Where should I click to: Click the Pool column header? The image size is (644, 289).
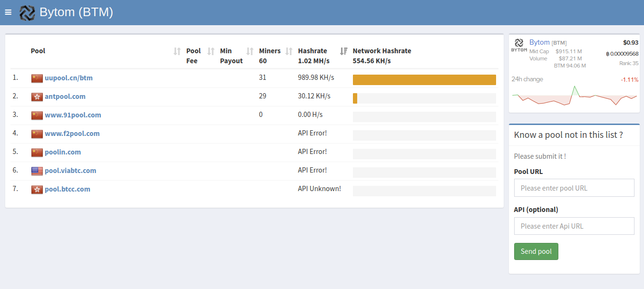(x=38, y=51)
